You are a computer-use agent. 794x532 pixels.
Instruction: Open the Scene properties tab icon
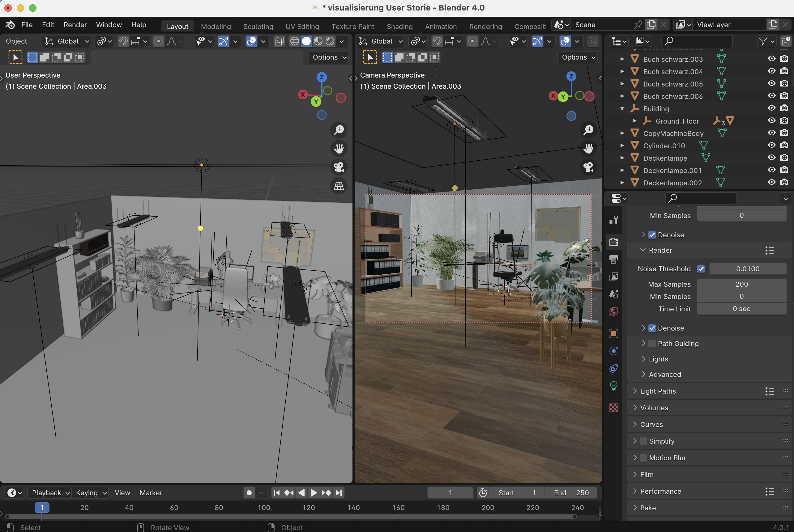click(613, 294)
